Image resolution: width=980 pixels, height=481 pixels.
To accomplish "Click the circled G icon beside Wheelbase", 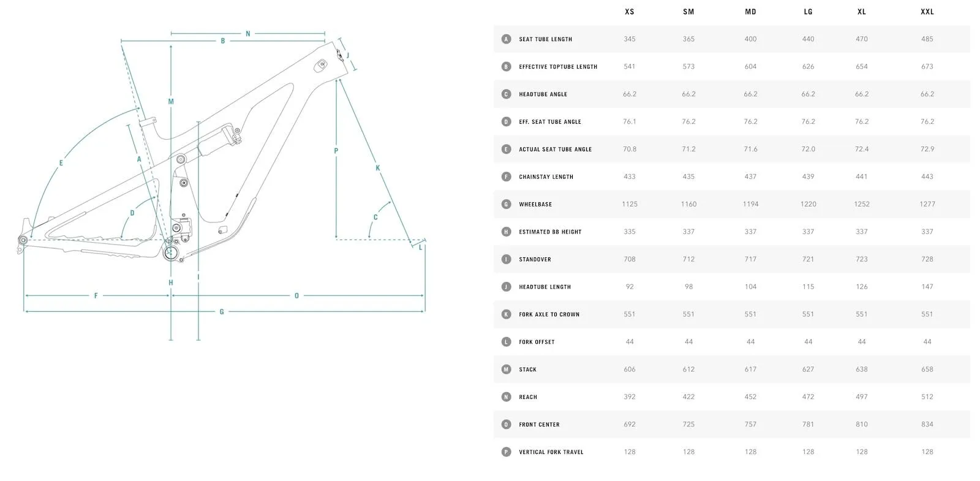I will pyautogui.click(x=506, y=204).
